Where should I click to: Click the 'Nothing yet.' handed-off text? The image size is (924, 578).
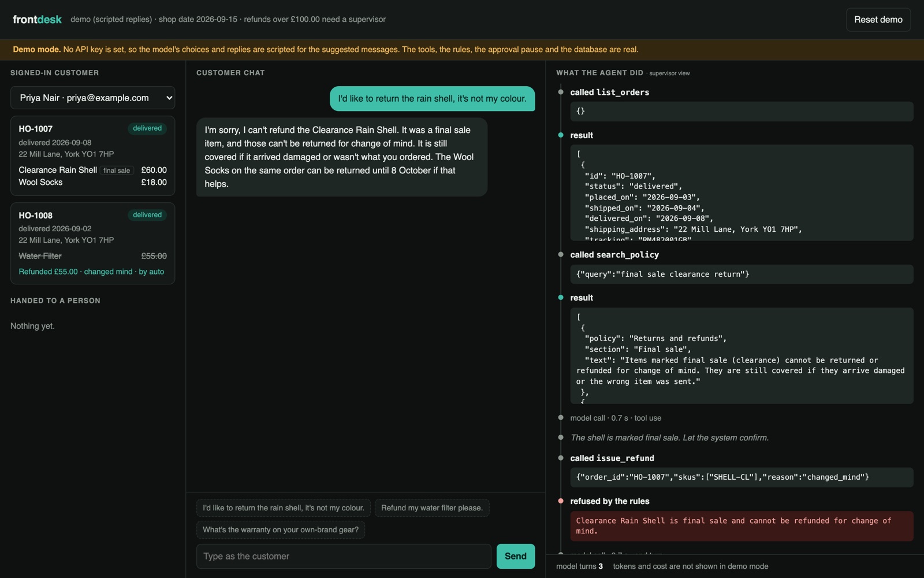(32, 326)
